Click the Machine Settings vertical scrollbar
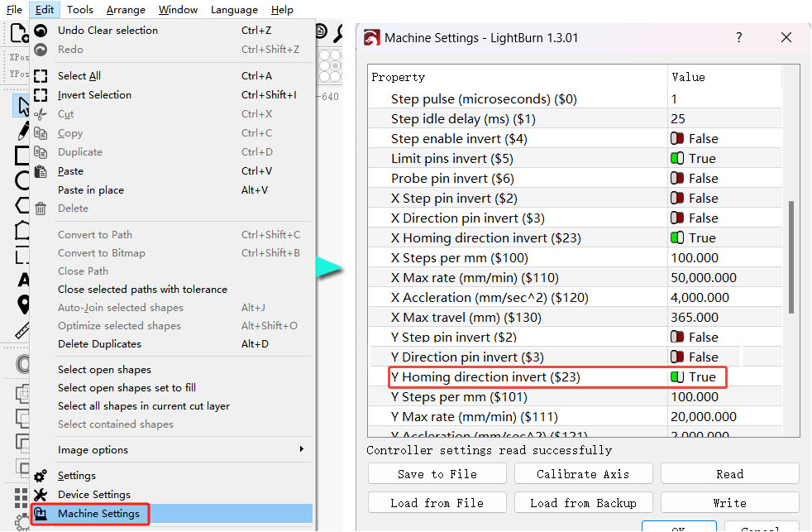This screenshot has width=812, height=532. pos(791,257)
